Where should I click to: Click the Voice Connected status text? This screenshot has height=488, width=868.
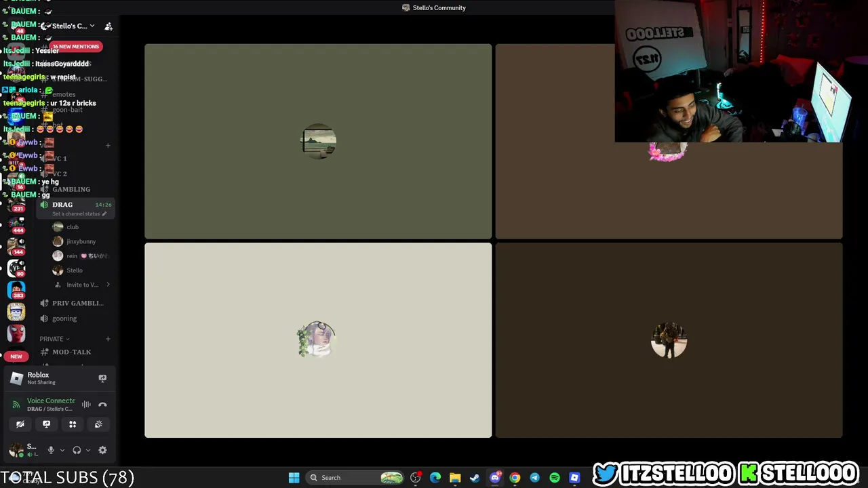click(x=51, y=401)
